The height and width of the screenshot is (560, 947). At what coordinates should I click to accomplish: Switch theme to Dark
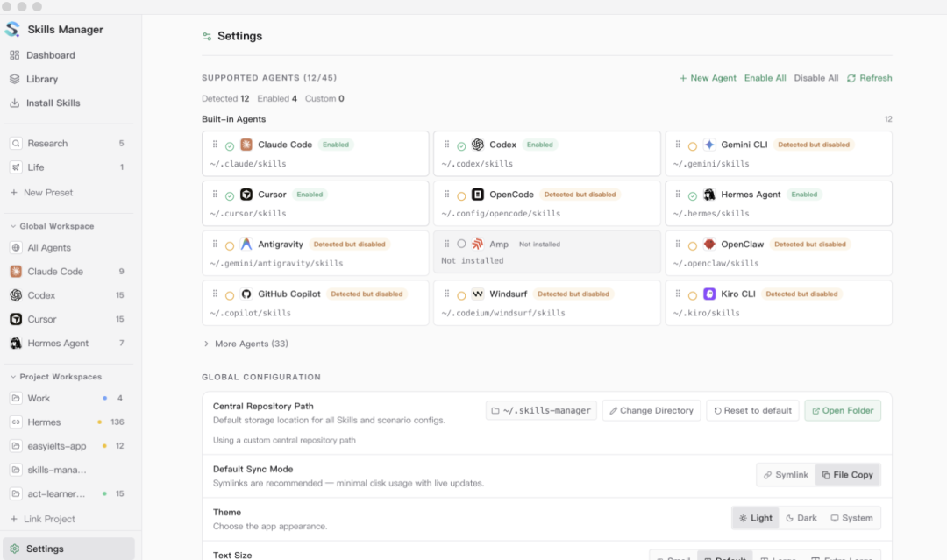click(801, 518)
